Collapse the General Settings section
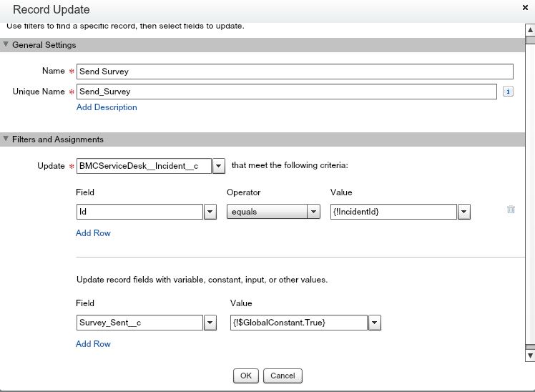 point(6,45)
